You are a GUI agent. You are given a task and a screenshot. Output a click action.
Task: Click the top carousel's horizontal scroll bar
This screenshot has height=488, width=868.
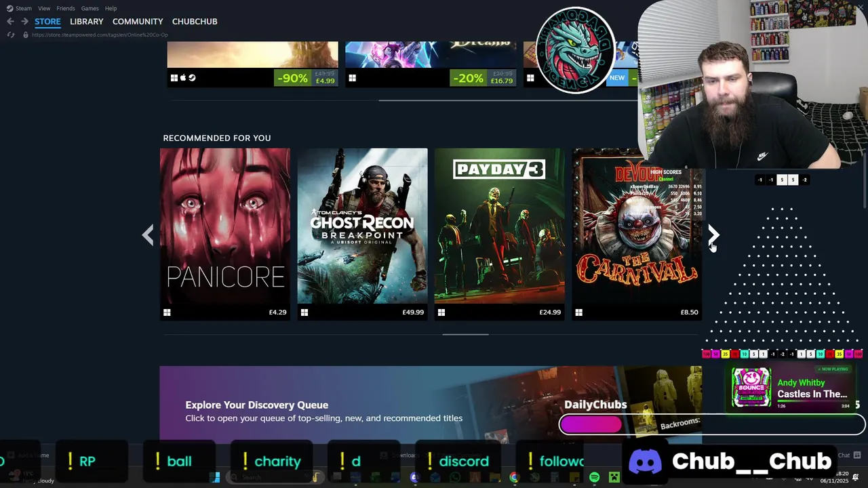pyautogui.click(x=509, y=100)
